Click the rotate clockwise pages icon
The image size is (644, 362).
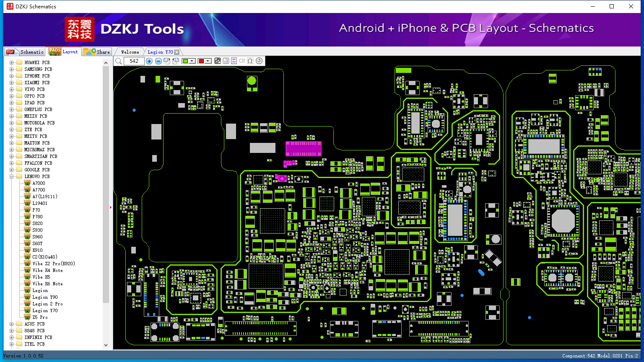[167, 61]
